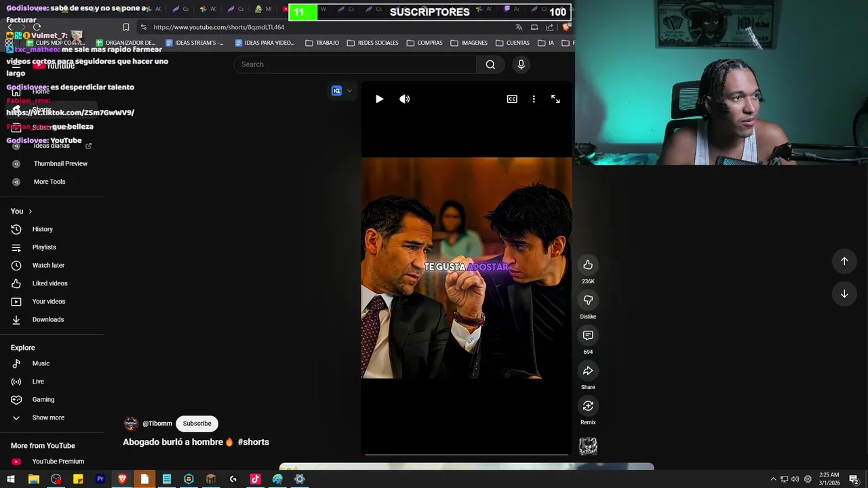Click the tray volume speaker icon

[x=795, y=479]
